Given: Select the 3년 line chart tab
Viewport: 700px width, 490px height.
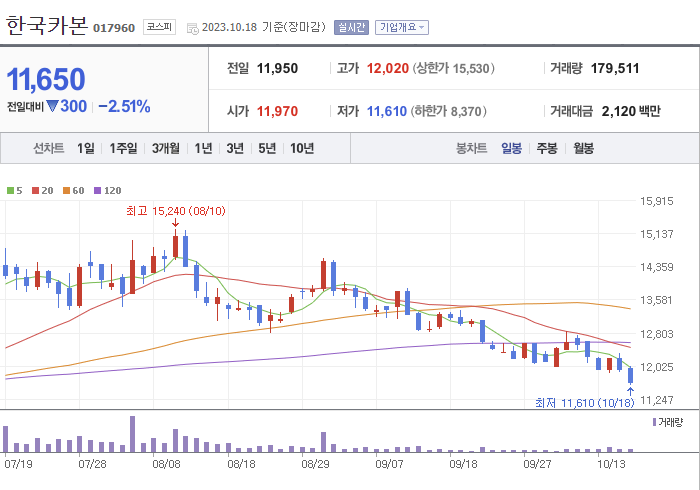Looking at the screenshot, I should [x=235, y=148].
